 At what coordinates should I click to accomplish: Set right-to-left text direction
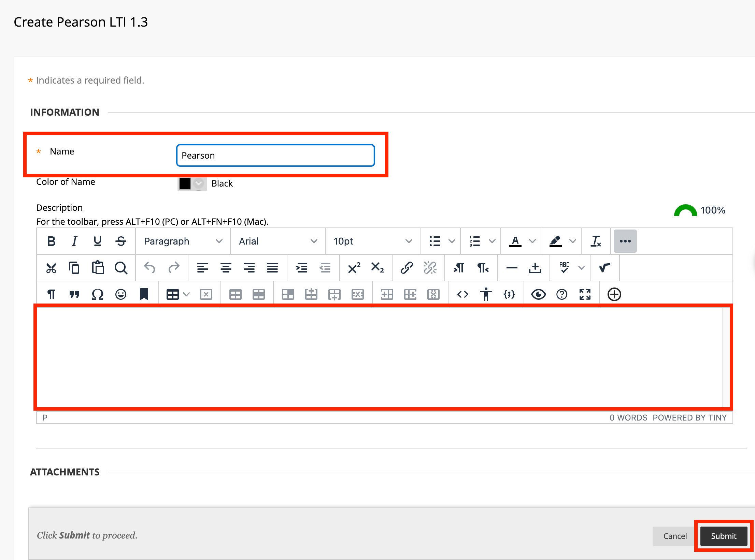(x=483, y=268)
